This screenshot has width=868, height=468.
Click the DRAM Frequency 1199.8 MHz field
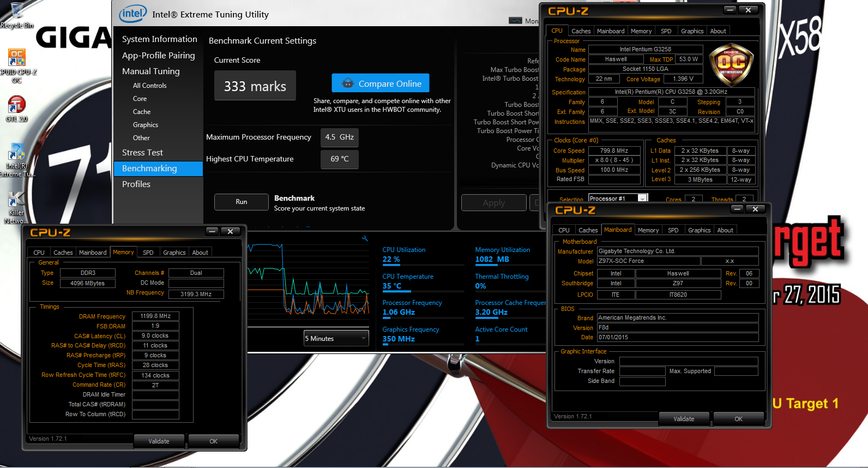[x=155, y=316]
